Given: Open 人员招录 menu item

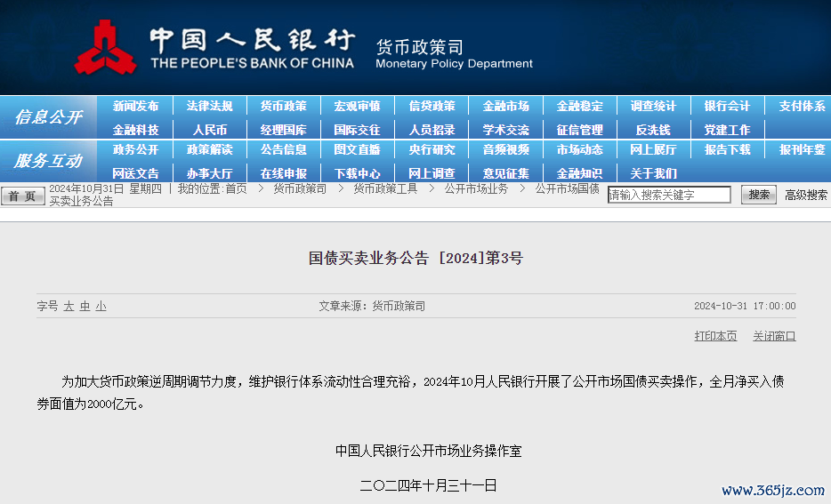Looking at the screenshot, I should [x=432, y=131].
